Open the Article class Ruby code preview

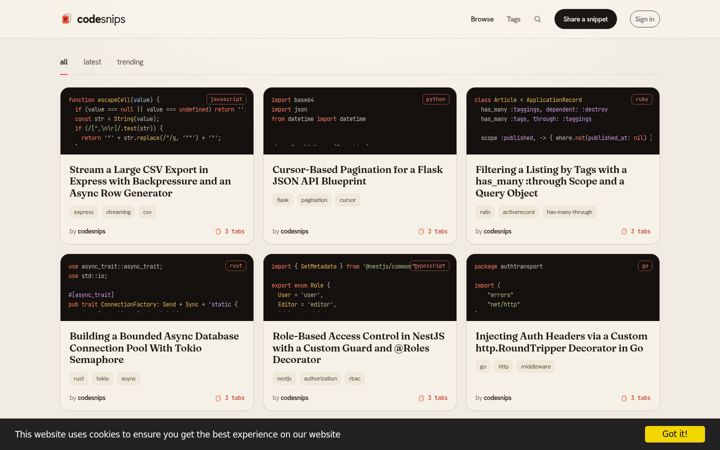click(x=562, y=121)
